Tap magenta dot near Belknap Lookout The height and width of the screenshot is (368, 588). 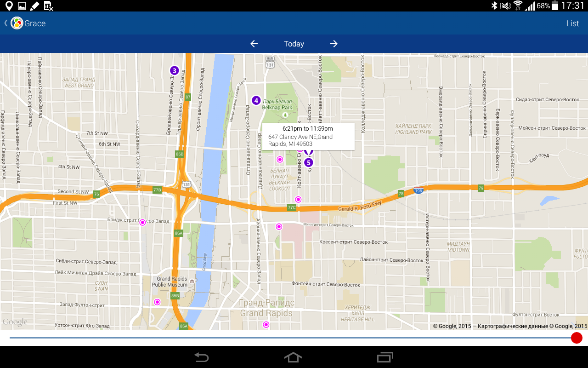click(279, 160)
